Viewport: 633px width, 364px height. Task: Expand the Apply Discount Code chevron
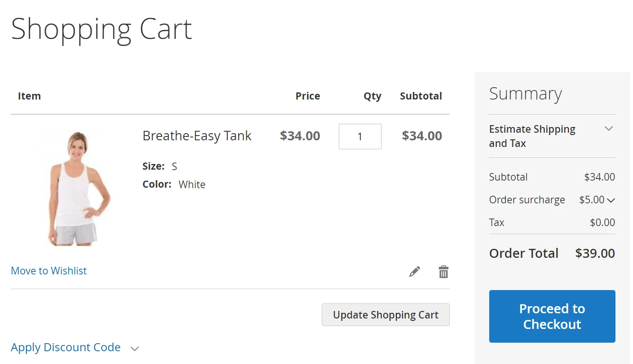[135, 349]
